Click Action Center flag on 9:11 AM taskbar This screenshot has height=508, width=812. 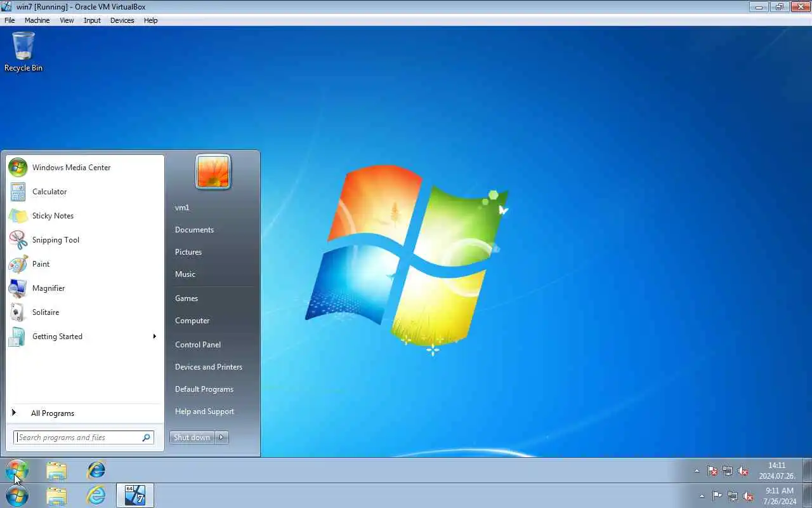[717, 496]
